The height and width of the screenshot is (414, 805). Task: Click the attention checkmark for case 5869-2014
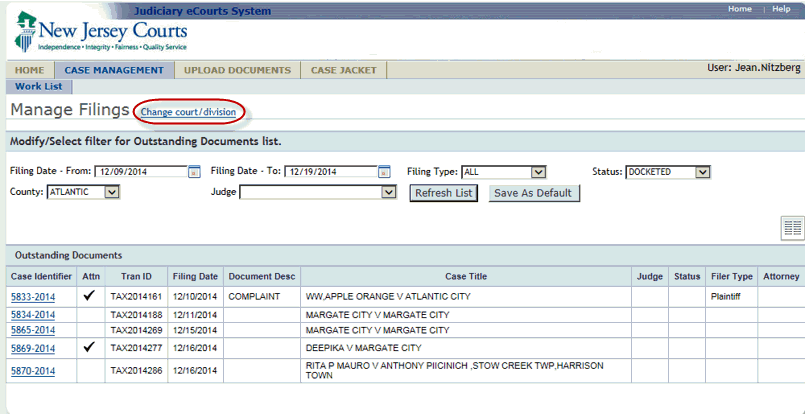(90, 347)
